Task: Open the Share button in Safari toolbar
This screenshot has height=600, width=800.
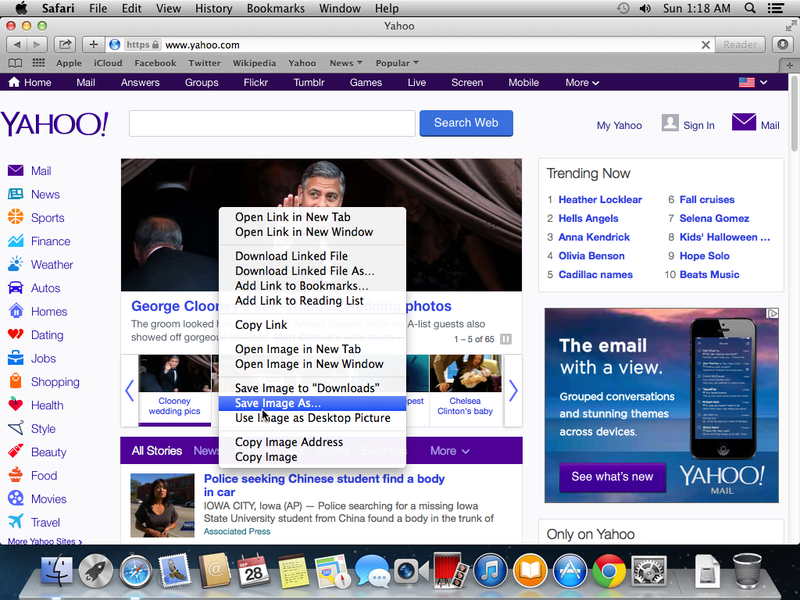Action: click(x=65, y=45)
